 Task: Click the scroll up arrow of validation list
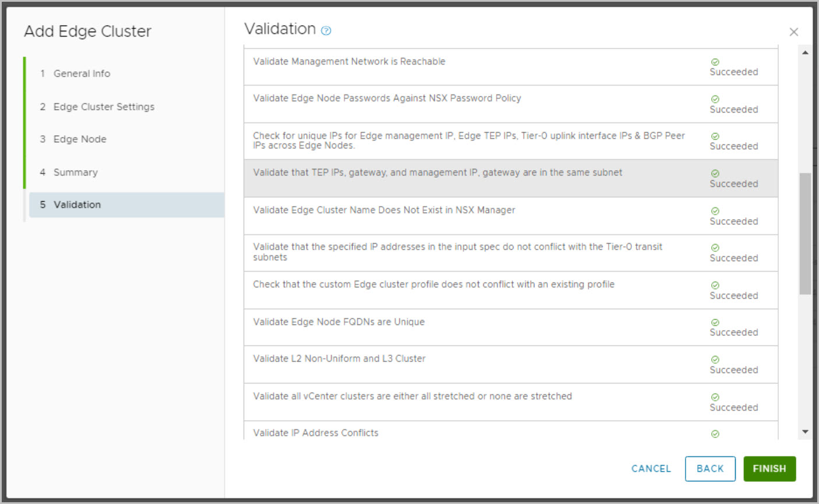coord(805,53)
